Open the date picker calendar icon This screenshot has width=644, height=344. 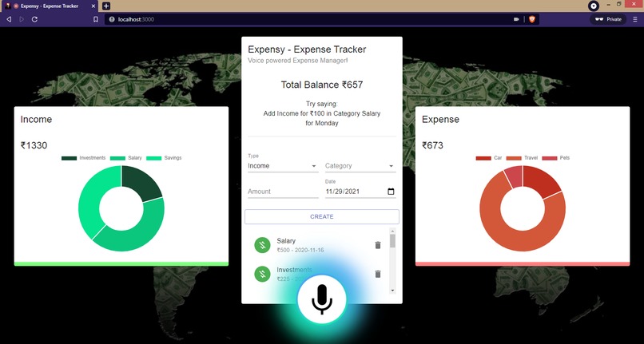[x=391, y=192]
